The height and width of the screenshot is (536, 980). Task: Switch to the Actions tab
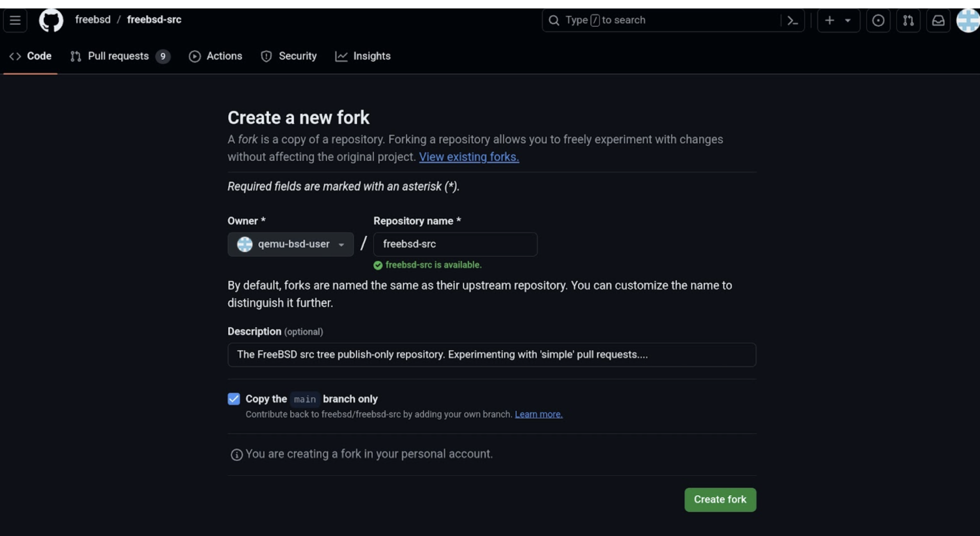(x=215, y=56)
